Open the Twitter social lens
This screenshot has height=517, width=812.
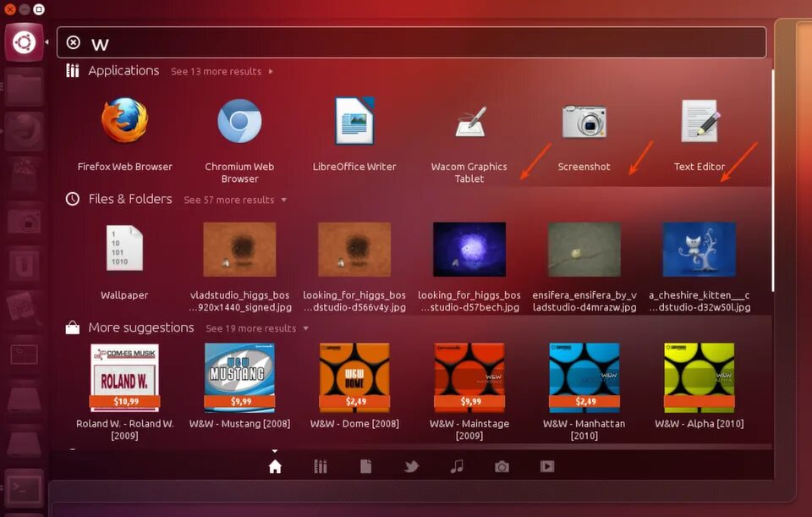(411, 467)
